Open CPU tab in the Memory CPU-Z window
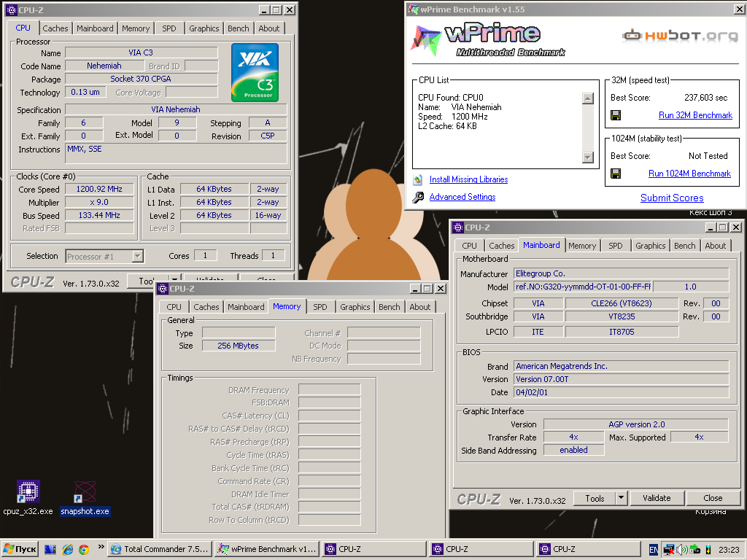Image resolution: width=747 pixels, height=560 pixels. pyautogui.click(x=174, y=307)
